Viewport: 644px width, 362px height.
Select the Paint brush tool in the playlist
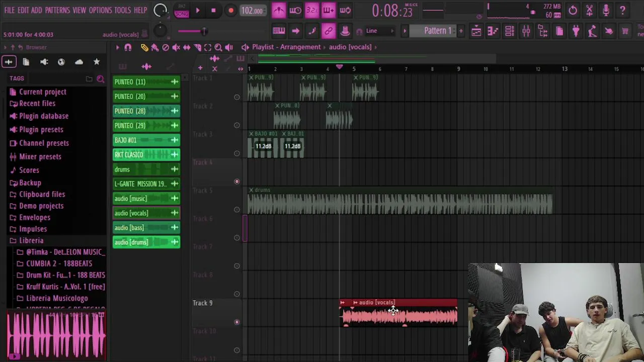click(155, 47)
